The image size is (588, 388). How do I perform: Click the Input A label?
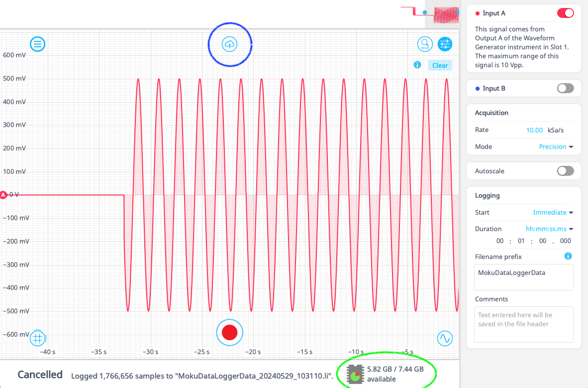coord(494,13)
